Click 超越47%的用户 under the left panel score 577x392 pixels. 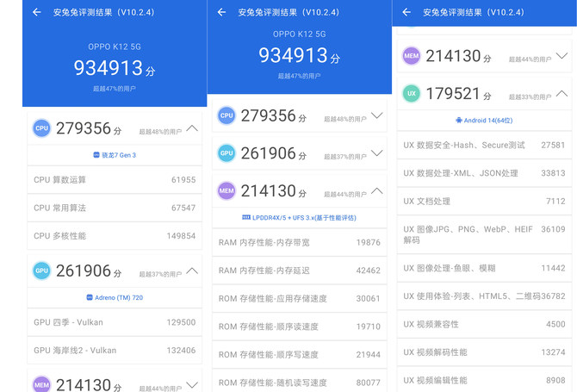point(115,89)
